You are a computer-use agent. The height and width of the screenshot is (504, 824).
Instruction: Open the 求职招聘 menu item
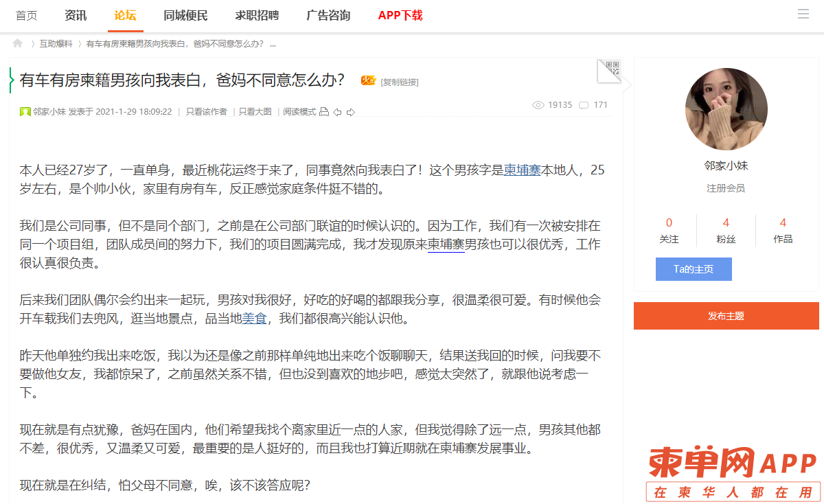click(x=257, y=15)
